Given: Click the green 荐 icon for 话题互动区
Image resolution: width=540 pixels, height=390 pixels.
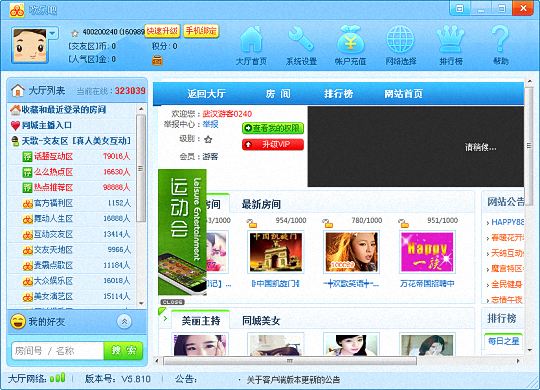Looking at the screenshot, I should pos(28,156).
